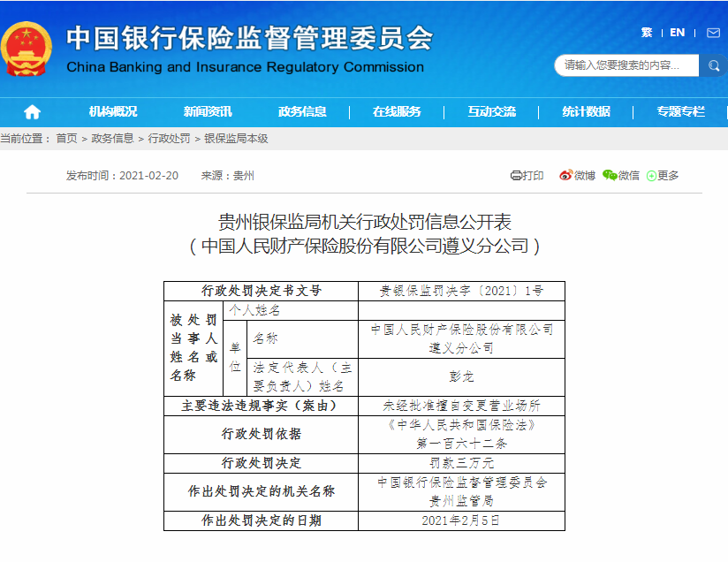Click the 当前位置 label
Viewport: 728px width, 562px height.
tap(25, 139)
